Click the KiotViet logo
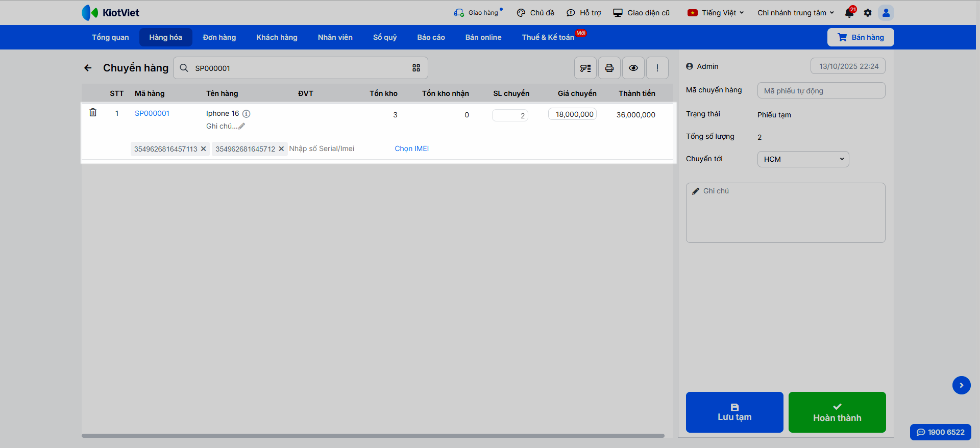 [x=110, y=13]
